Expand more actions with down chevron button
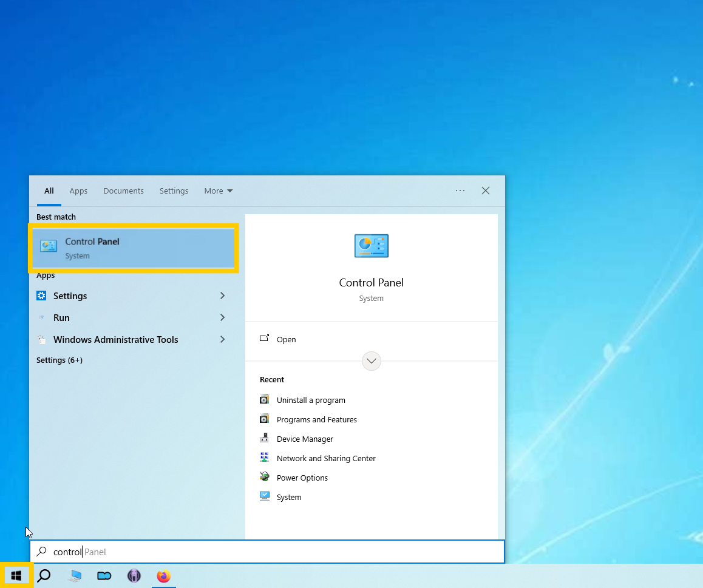 tap(371, 361)
